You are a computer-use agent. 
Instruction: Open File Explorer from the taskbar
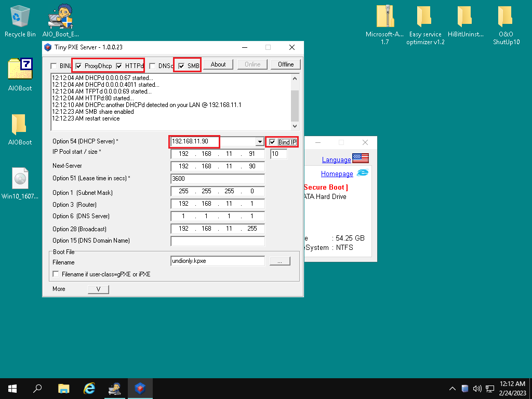pos(63,388)
